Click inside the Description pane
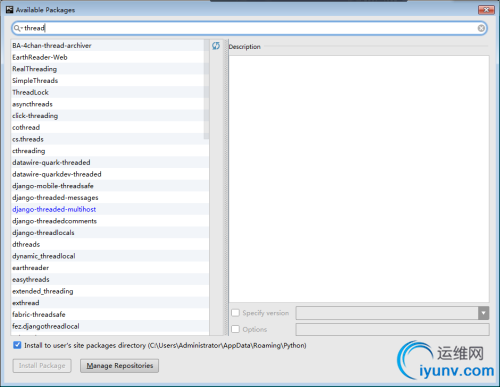The image size is (500, 387). (359, 179)
